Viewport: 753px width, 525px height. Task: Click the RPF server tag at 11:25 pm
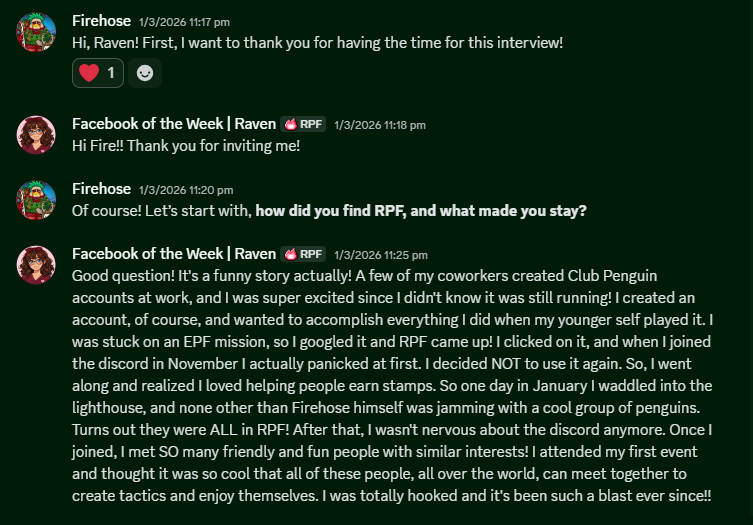click(304, 254)
